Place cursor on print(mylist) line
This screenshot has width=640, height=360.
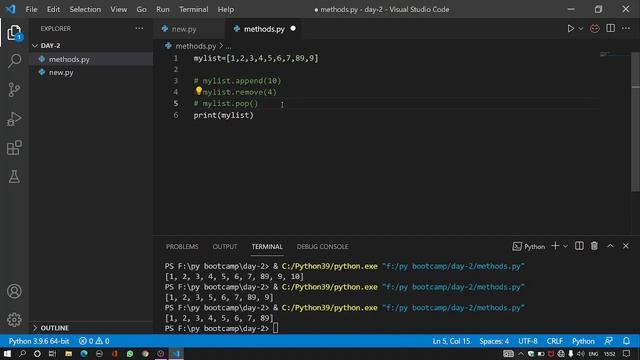point(224,115)
